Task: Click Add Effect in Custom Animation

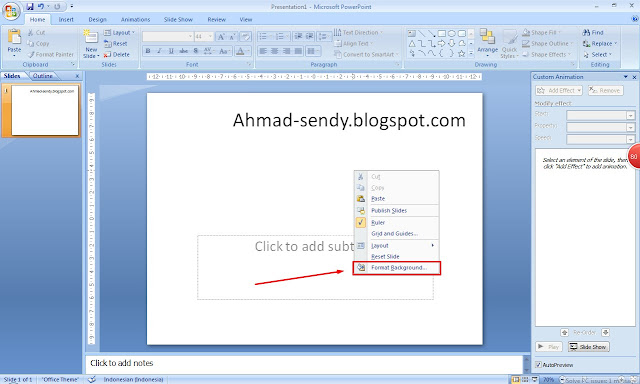Action: tap(559, 91)
